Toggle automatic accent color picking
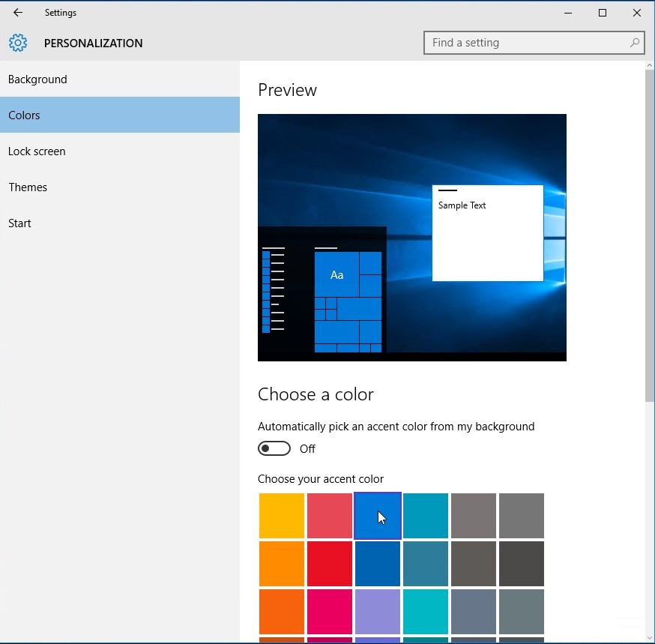The image size is (655, 644). click(x=274, y=448)
